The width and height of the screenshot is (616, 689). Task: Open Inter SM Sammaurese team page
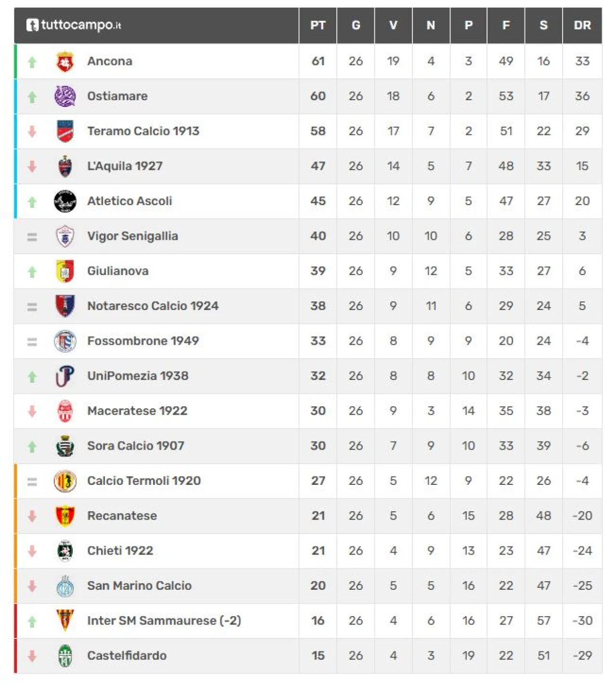pos(164,621)
